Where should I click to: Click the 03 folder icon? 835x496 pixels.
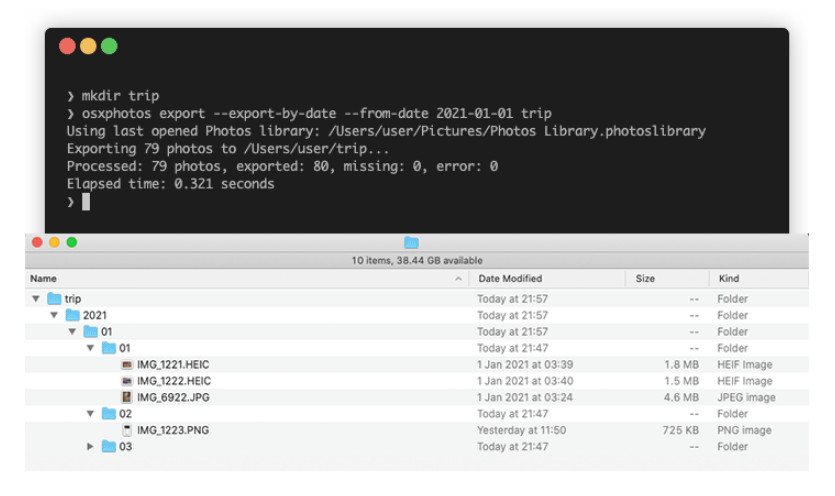tap(109, 446)
